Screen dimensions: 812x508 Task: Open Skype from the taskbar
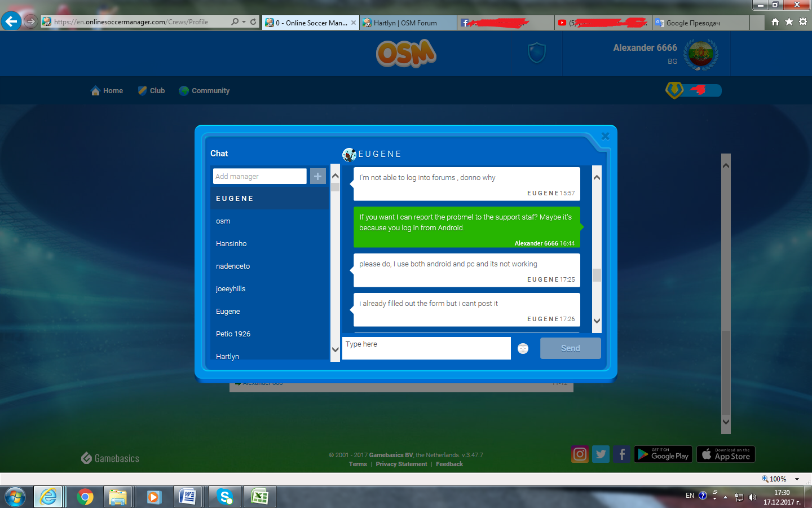225,497
